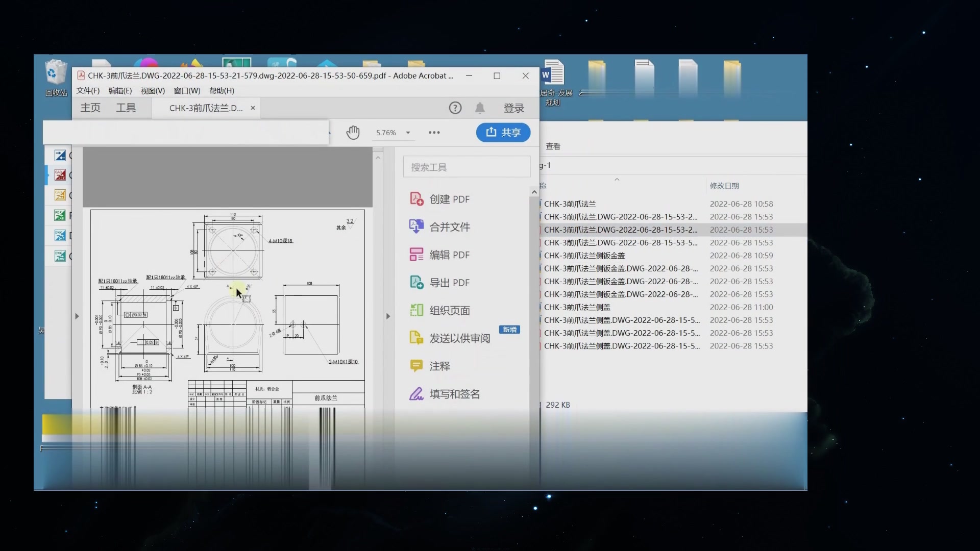Open the zoom level dropdown

tap(407, 132)
